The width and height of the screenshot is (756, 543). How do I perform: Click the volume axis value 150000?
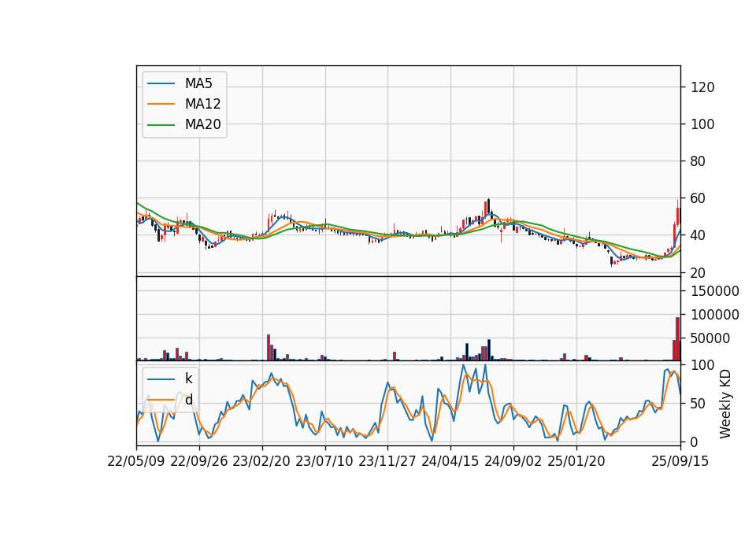(715, 291)
